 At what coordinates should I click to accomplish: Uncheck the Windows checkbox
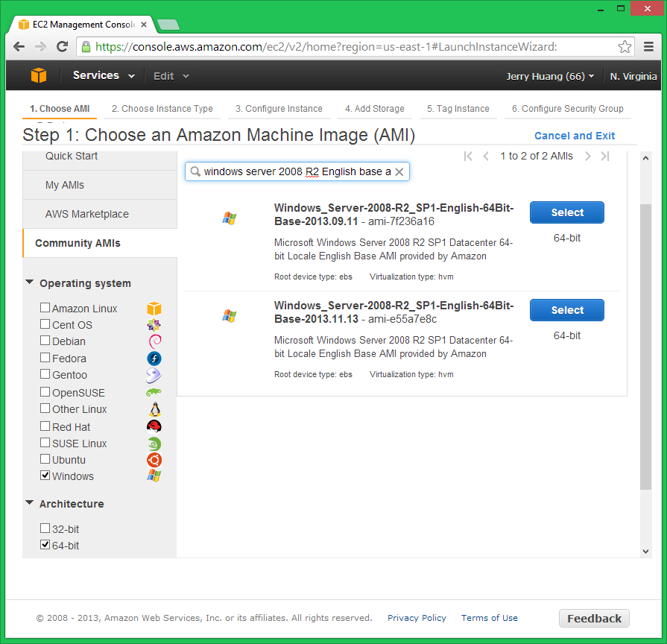click(45, 476)
